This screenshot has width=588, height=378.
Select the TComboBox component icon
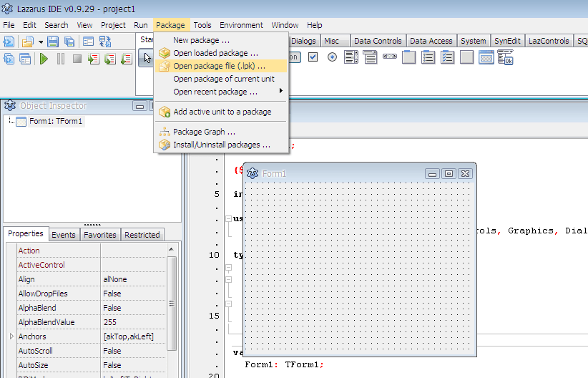point(370,57)
